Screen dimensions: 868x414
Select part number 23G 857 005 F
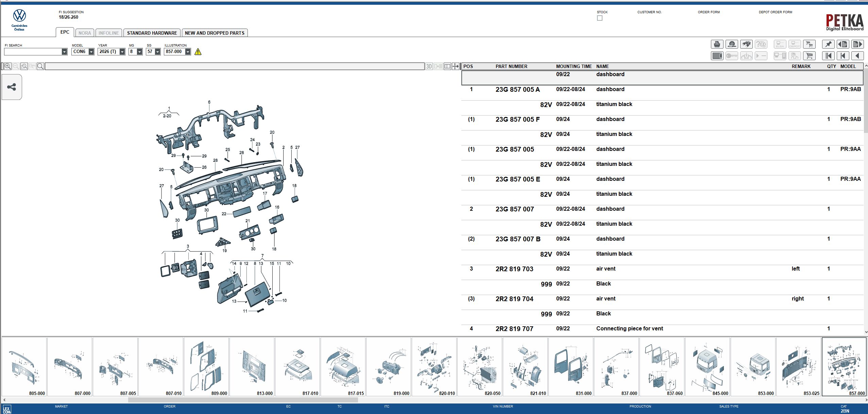(x=517, y=119)
